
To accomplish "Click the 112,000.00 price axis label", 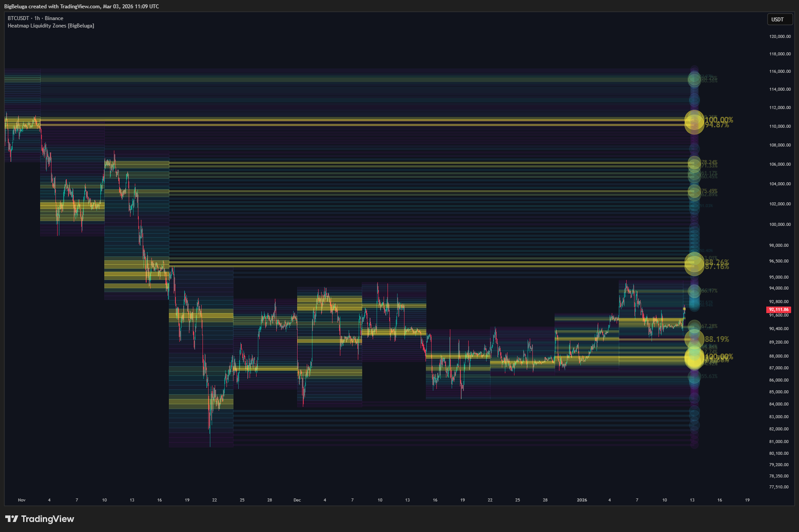I will click(780, 108).
